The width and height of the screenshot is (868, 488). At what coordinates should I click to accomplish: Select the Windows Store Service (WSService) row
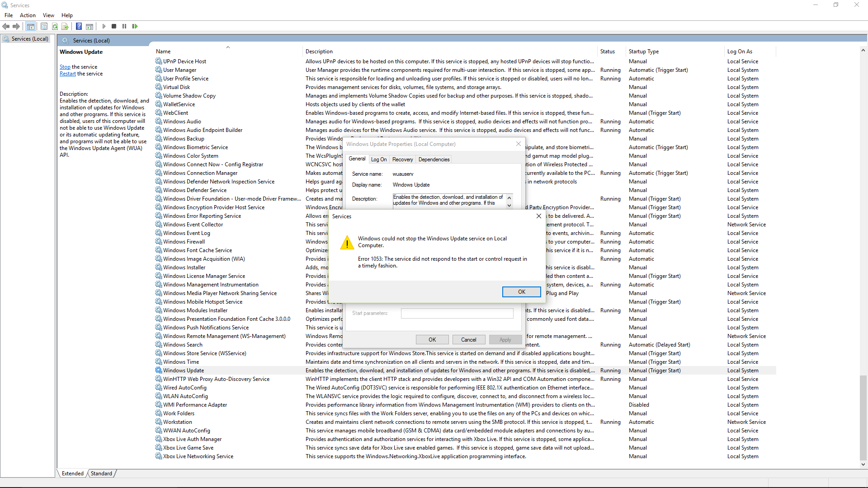click(465, 353)
